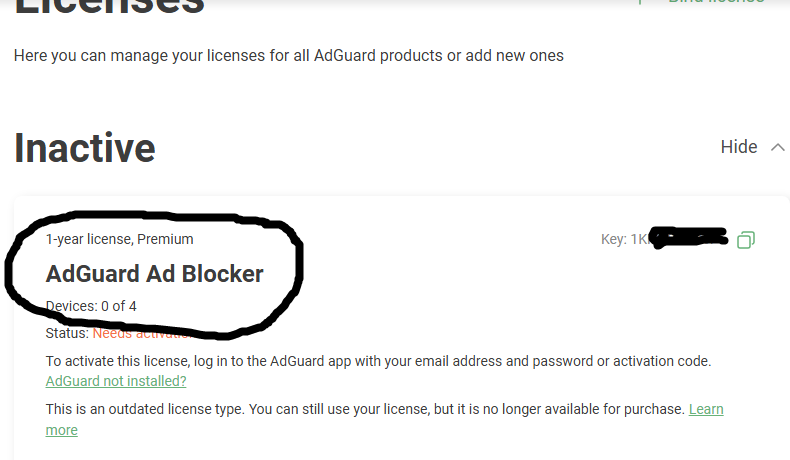Click empty area of the license card
The image size is (790, 460).
click(x=500, y=290)
